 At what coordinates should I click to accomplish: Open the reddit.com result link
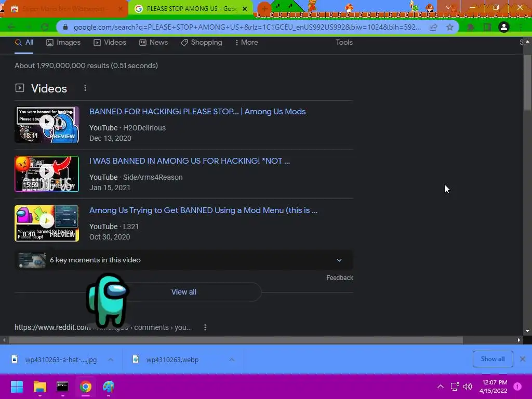pyautogui.click(x=103, y=327)
